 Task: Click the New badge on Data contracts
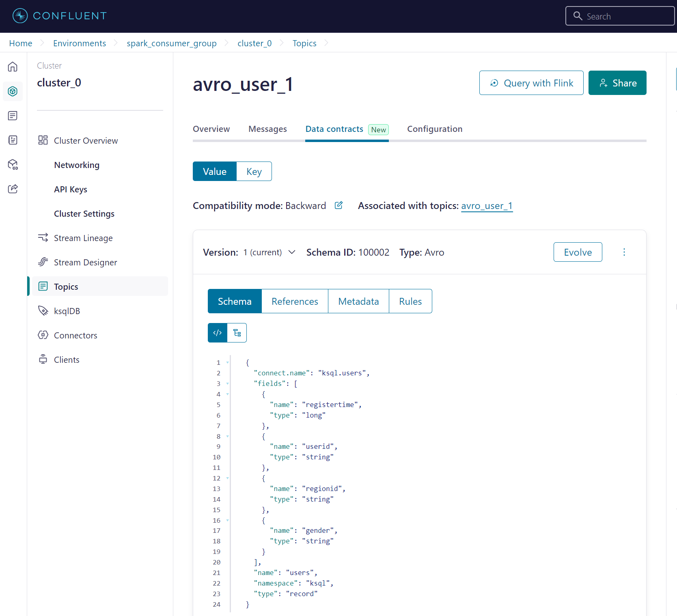coord(378,129)
